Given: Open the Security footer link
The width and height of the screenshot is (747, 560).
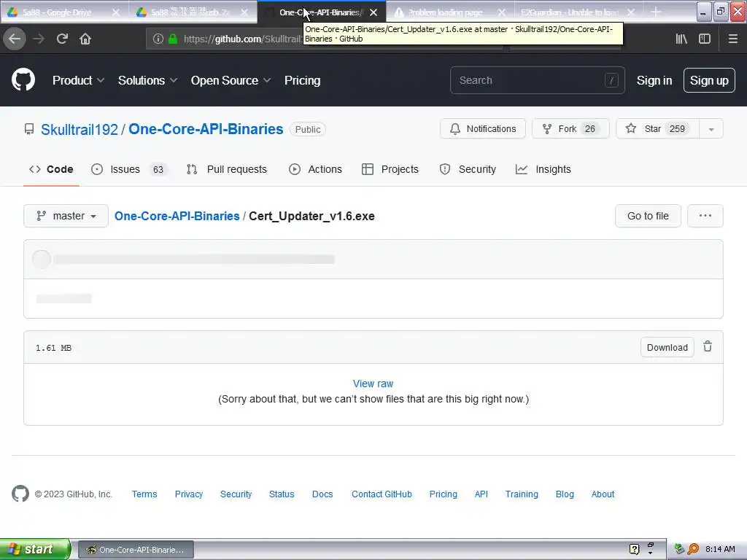Looking at the screenshot, I should pos(236,494).
